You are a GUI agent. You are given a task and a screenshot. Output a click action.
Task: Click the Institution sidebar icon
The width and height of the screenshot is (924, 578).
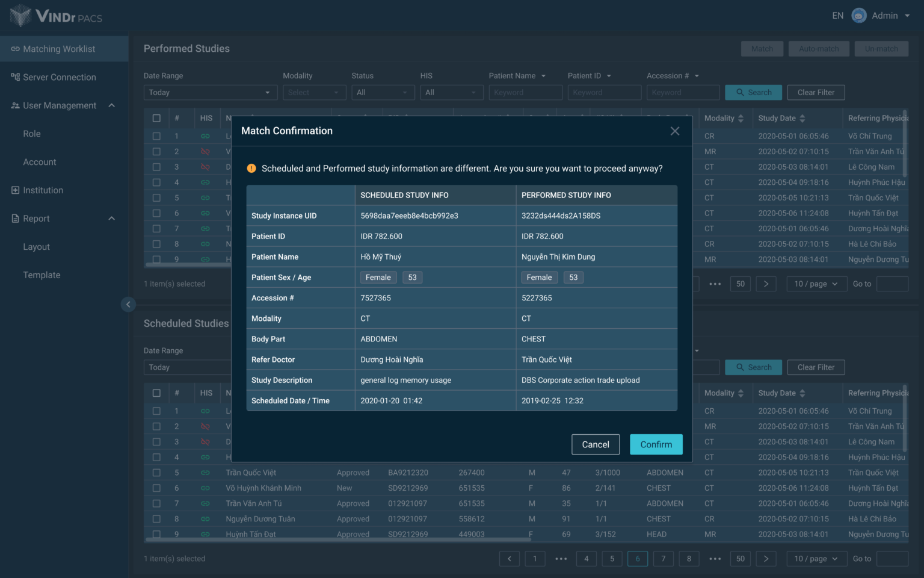16,190
